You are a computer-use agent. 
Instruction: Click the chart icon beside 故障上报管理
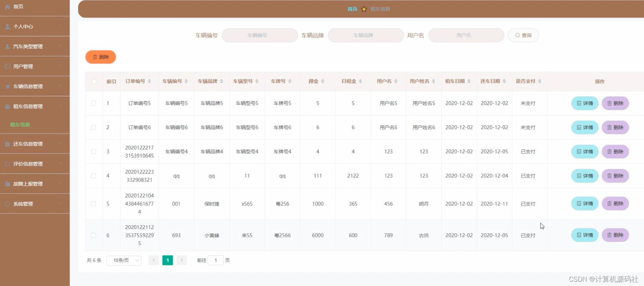click(x=7, y=184)
